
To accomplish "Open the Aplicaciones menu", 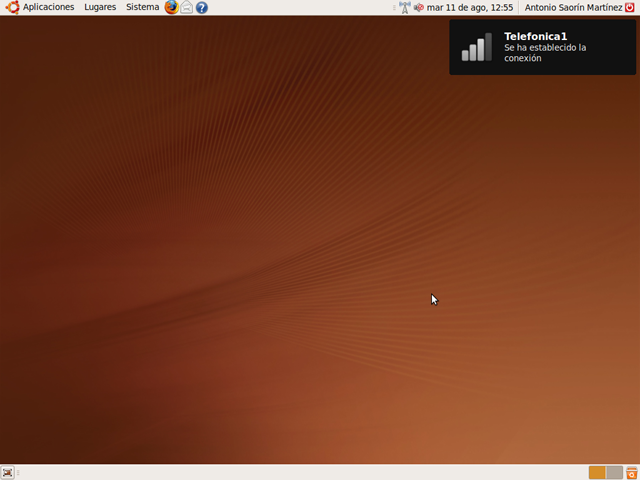I will [x=48, y=7].
